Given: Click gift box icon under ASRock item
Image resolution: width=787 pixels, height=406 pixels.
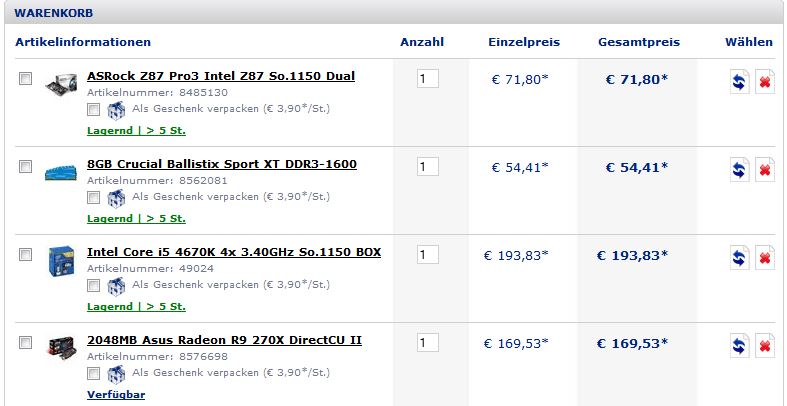Looking at the screenshot, I should [x=116, y=110].
